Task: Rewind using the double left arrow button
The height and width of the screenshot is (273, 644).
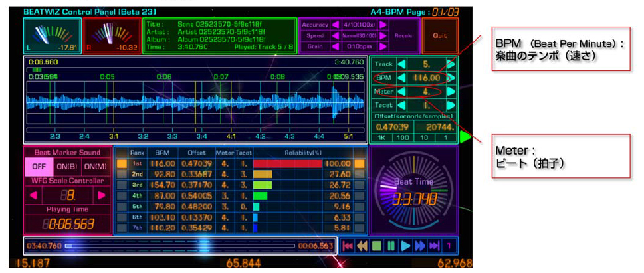Action: coord(362,246)
